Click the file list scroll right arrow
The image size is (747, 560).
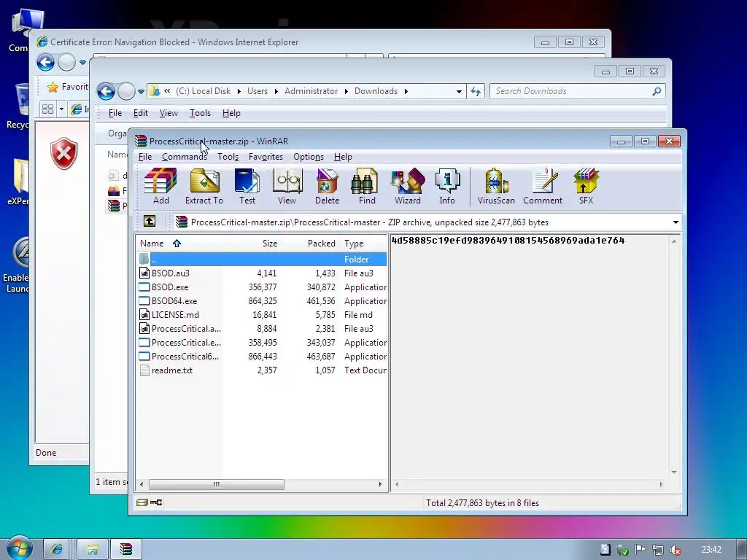(x=380, y=484)
